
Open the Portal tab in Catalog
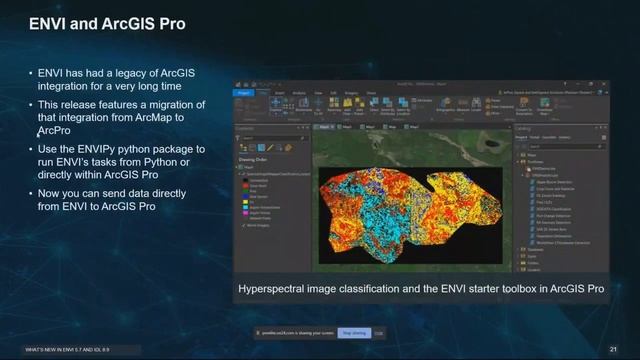pos(534,138)
